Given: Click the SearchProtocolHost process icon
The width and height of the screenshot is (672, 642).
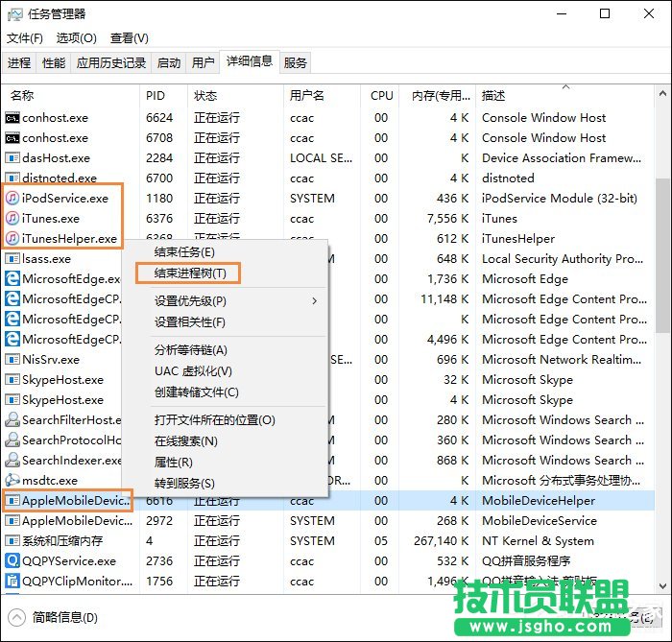Looking at the screenshot, I should (12, 440).
